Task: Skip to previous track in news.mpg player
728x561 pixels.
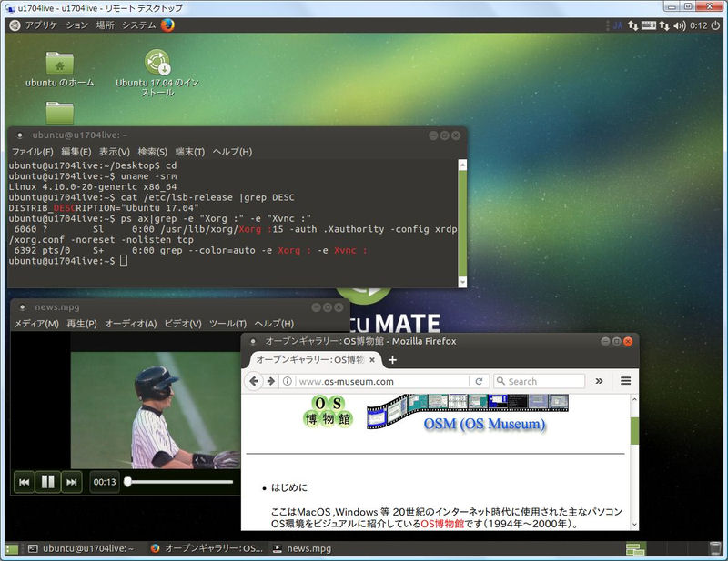Action: tap(25, 482)
